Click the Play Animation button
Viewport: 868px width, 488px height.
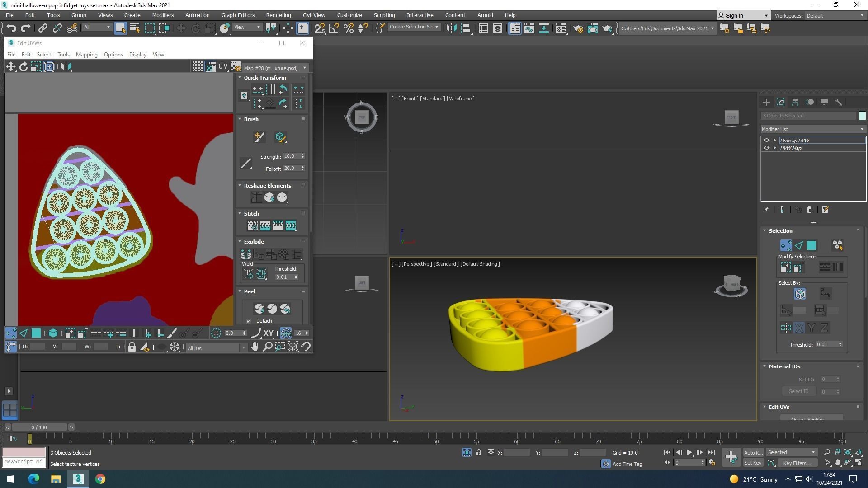689,452
